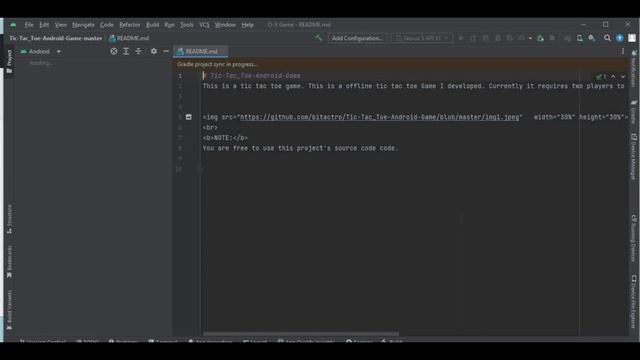Click the Make Project hammer icon
The image size is (640, 360).
[x=318, y=38]
